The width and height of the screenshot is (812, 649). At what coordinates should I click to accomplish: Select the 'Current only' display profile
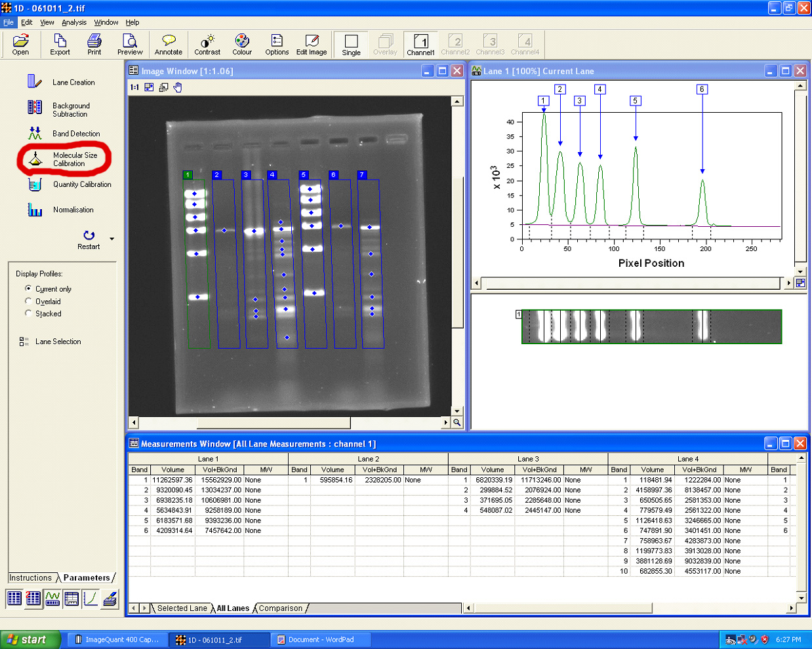tap(28, 288)
